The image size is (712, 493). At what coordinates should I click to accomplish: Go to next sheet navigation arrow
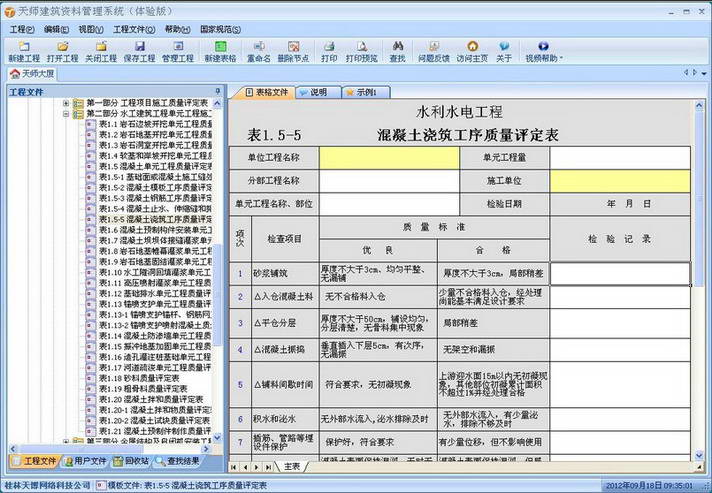[257, 467]
